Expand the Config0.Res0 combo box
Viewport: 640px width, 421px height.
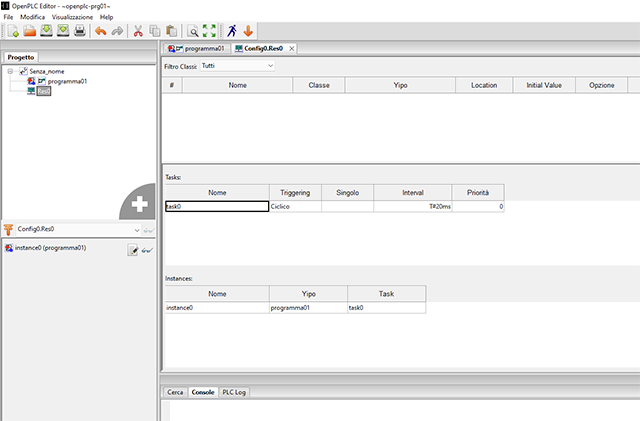[x=137, y=229]
